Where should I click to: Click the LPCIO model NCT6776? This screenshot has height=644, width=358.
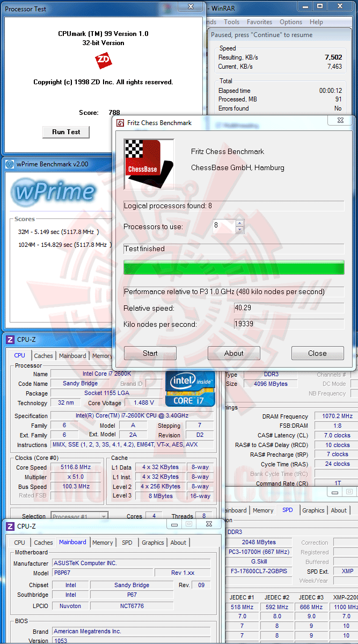pos(131,605)
